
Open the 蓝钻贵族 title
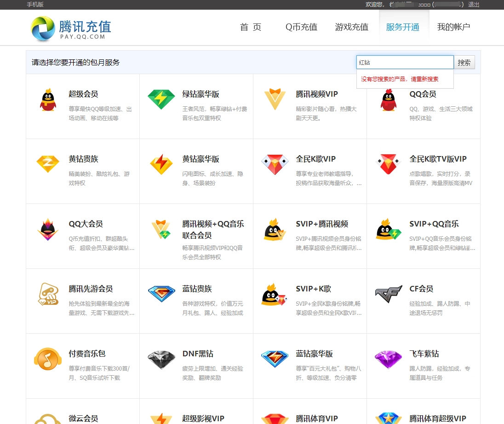pos(197,289)
